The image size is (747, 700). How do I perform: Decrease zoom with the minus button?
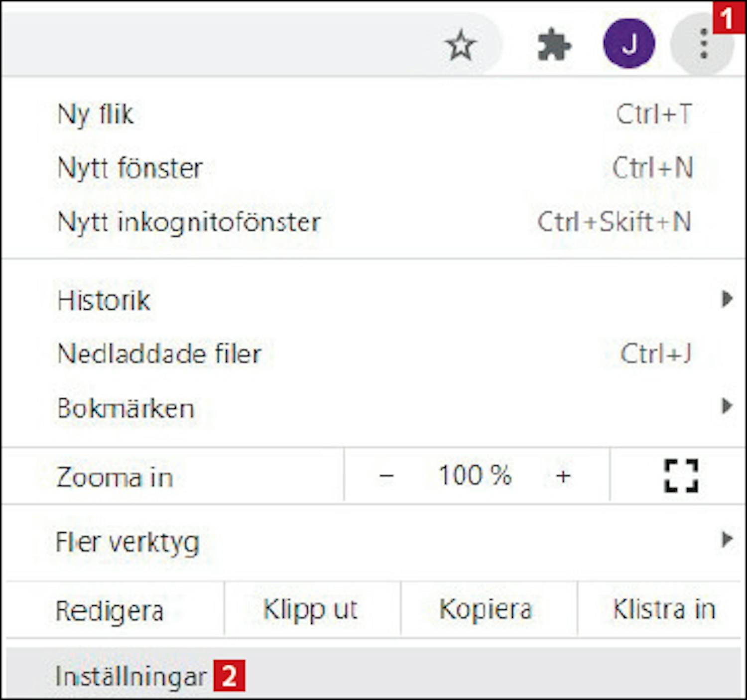point(386,476)
